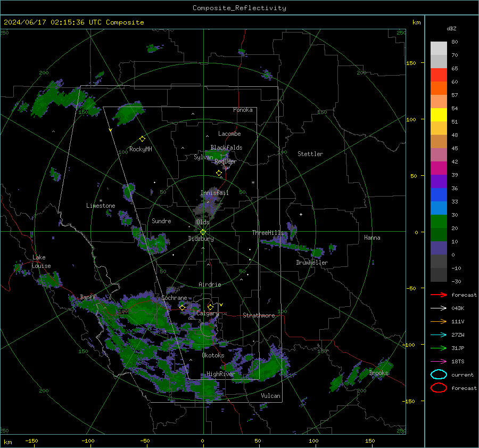Click the km unit label at top right

point(416,22)
